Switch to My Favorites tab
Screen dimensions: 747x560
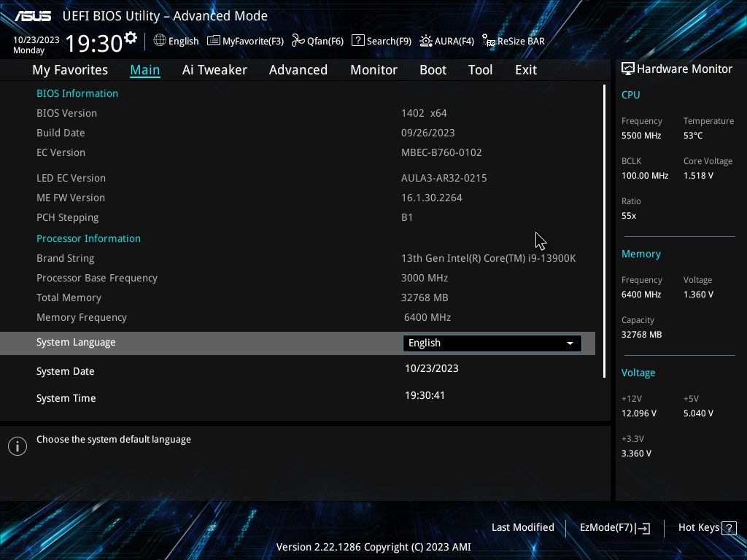tap(70, 70)
